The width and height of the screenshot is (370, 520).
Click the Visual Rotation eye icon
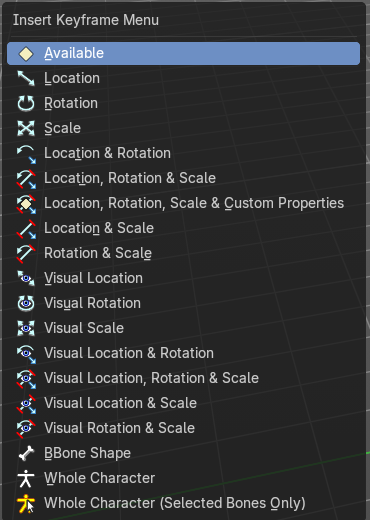[x=26, y=303]
